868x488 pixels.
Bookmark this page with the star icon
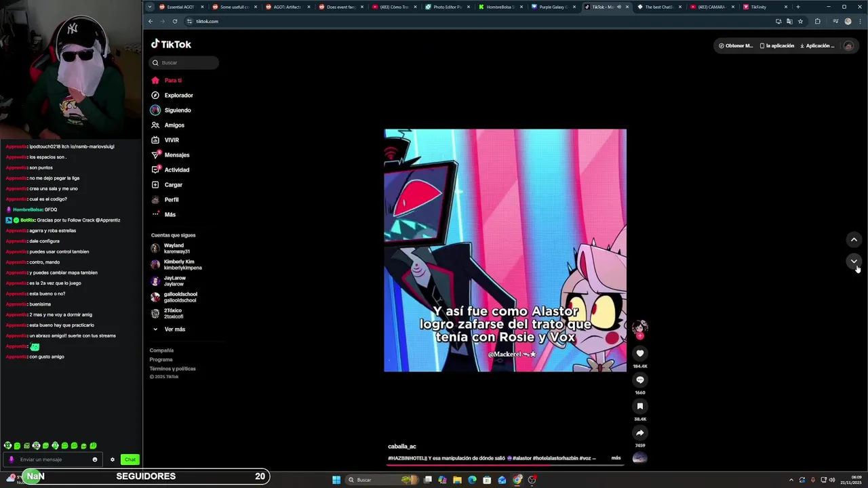[800, 21]
